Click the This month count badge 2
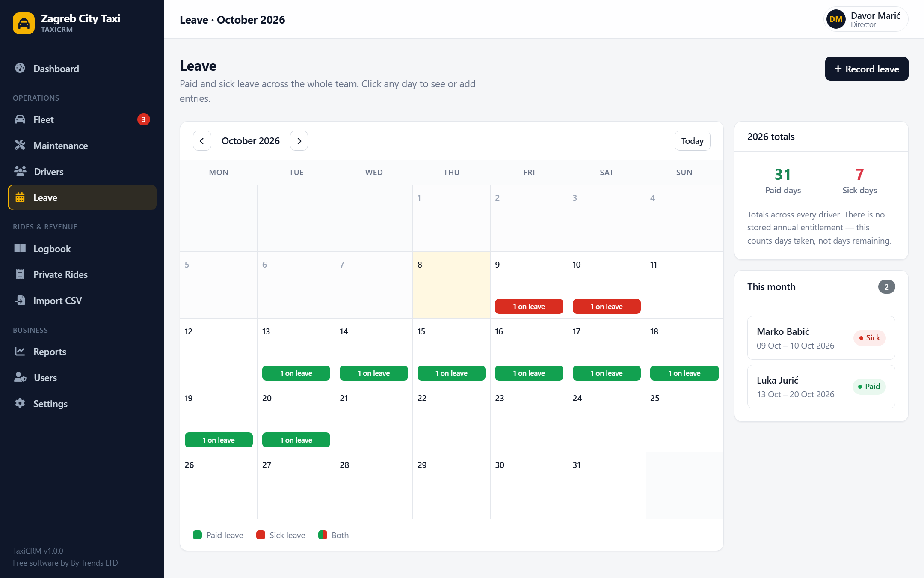 [886, 287]
